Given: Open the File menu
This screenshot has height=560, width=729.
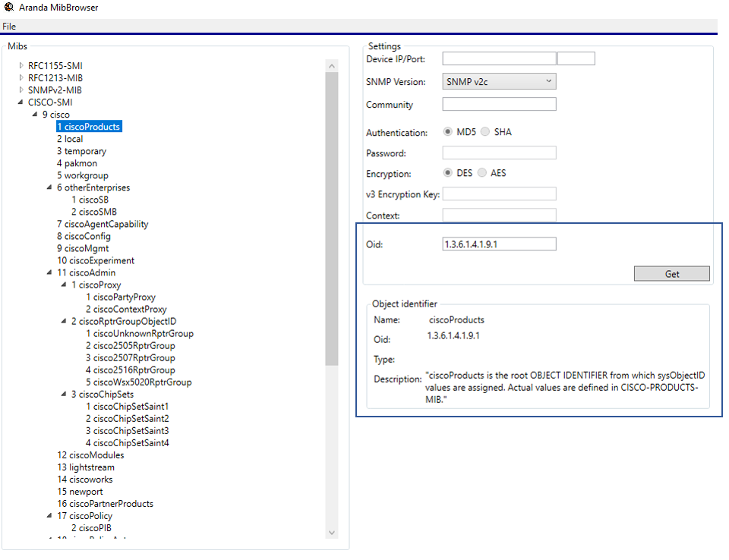Looking at the screenshot, I should (9, 27).
